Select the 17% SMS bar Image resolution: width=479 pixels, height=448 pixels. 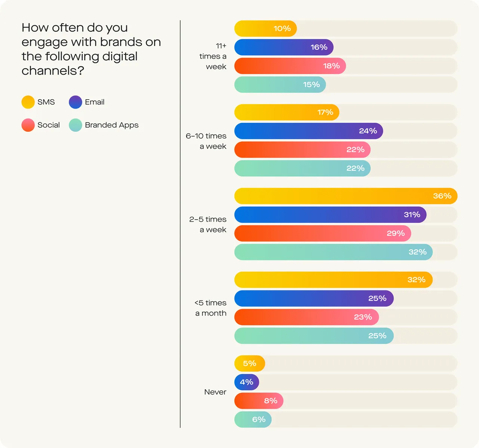coord(287,112)
